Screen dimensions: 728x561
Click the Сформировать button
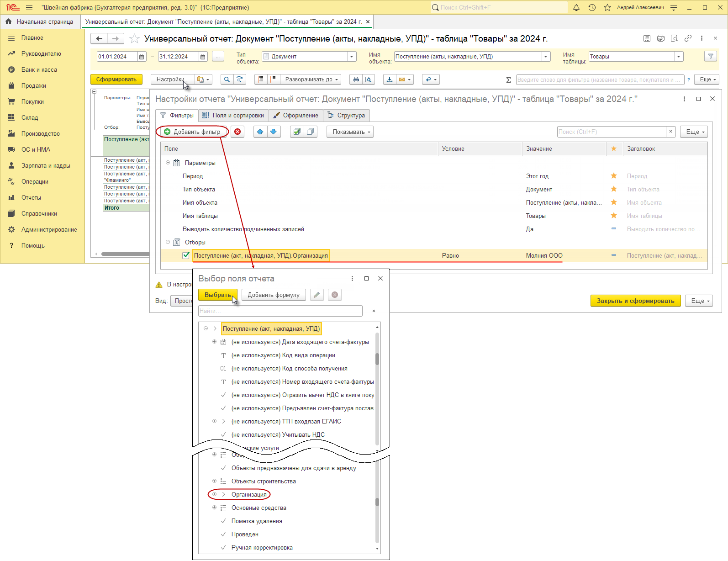coord(116,79)
